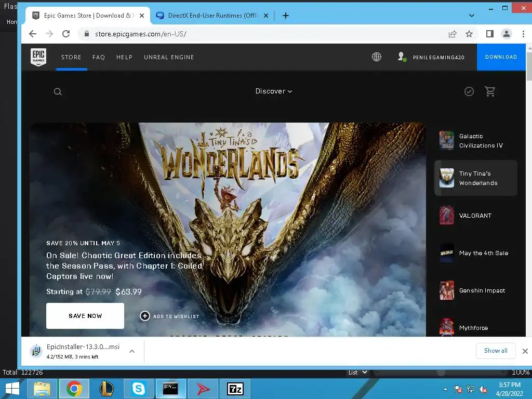Open the Chrome three-dot menu
Screen dimensions: 532x399
point(523,34)
